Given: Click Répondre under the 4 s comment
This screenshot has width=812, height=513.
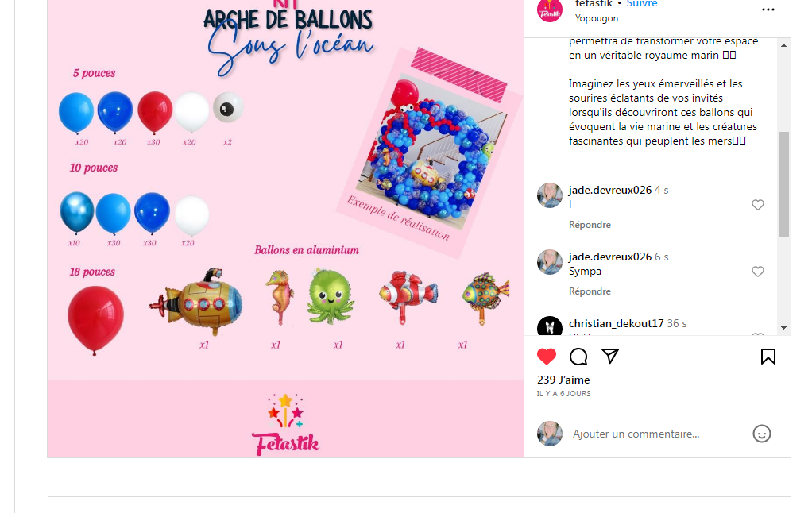Looking at the screenshot, I should point(590,225).
